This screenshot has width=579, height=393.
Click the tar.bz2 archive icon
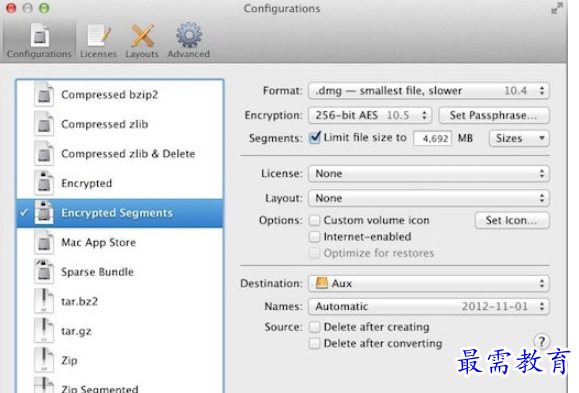[44, 301]
